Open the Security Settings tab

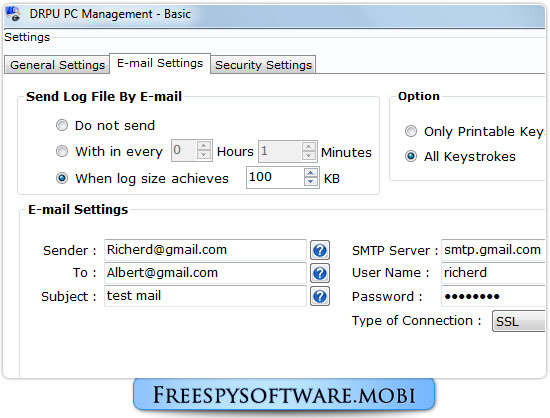click(x=263, y=65)
